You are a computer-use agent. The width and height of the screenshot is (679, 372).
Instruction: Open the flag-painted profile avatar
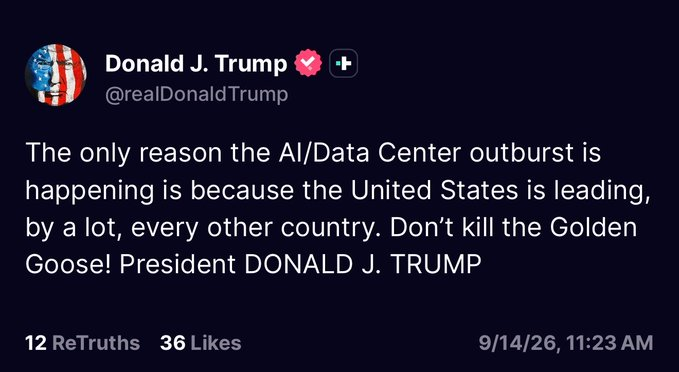(x=55, y=75)
